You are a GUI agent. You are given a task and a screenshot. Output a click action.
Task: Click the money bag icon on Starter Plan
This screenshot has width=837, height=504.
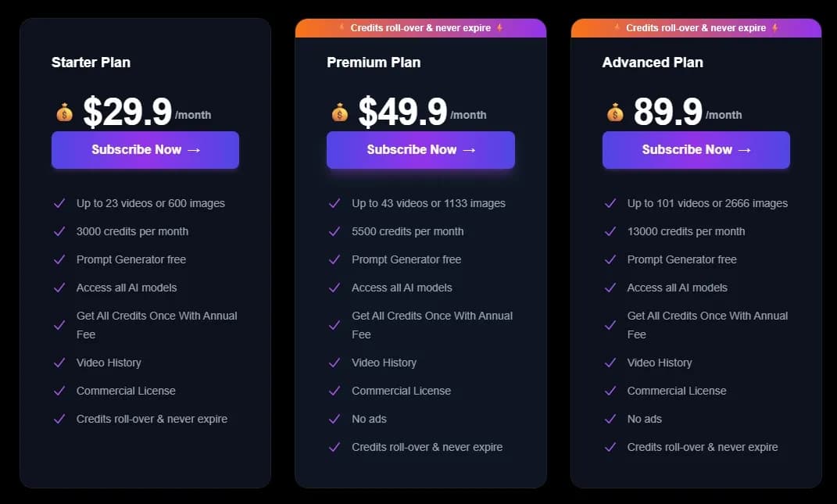pos(64,113)
